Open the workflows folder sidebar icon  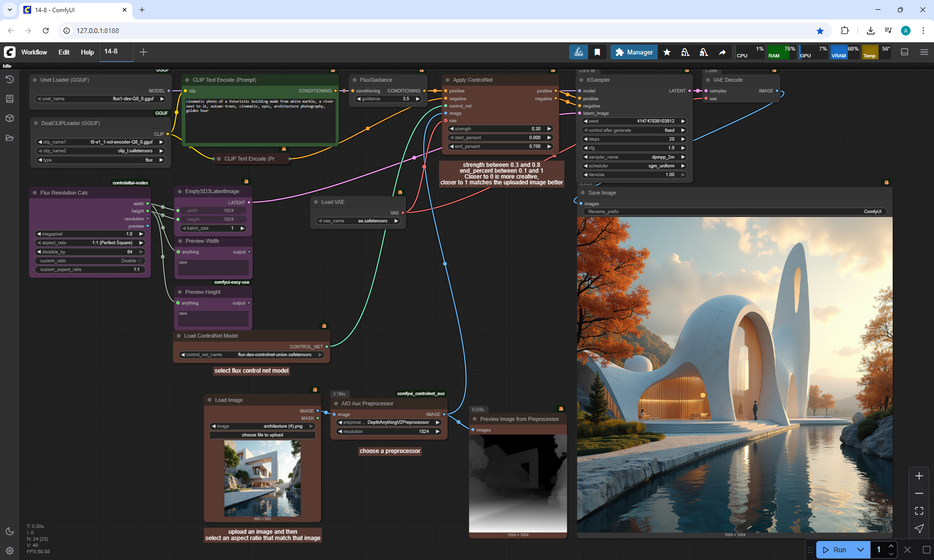tap(9, 138)
